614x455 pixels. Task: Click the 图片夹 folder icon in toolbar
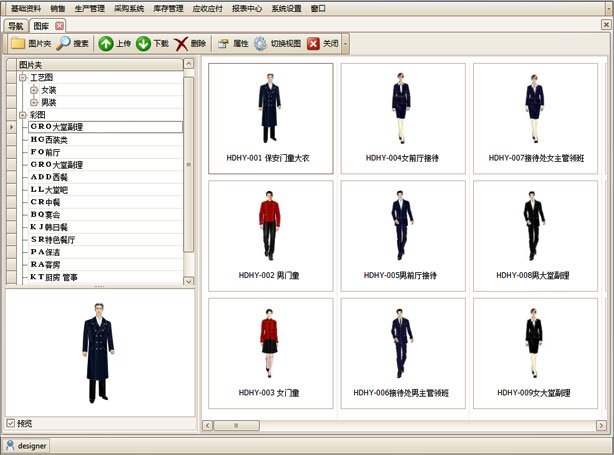click(x=18, y=44)
